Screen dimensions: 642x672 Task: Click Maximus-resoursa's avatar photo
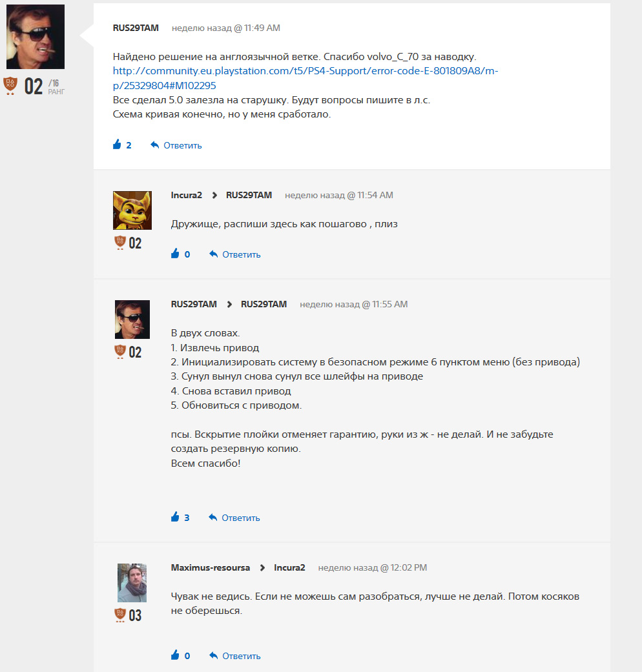[132, 583]
